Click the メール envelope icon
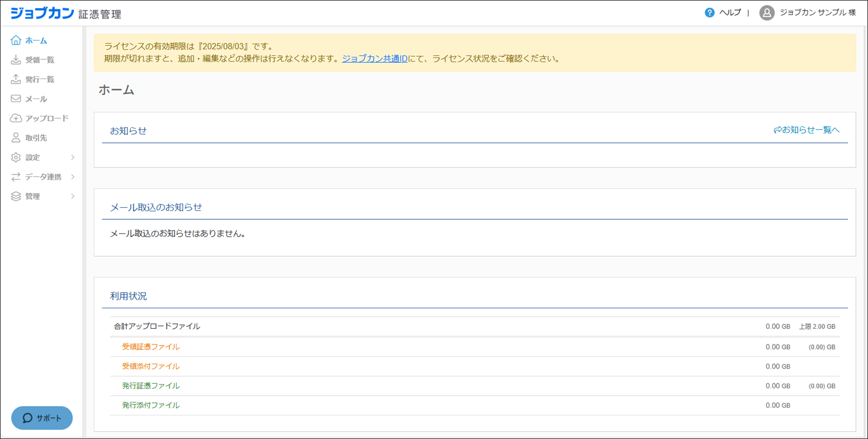This screenshot has height=439, width=868. point(16,99)
